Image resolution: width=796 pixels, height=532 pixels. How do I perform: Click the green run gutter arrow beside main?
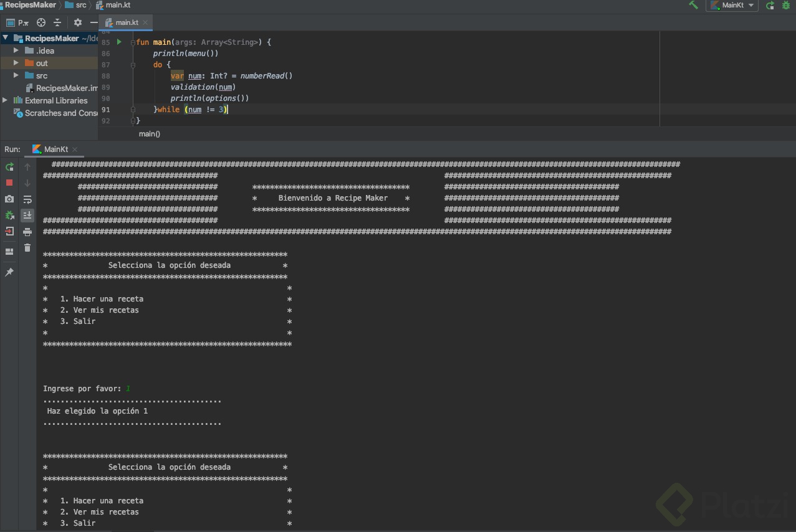click(119, 42)
